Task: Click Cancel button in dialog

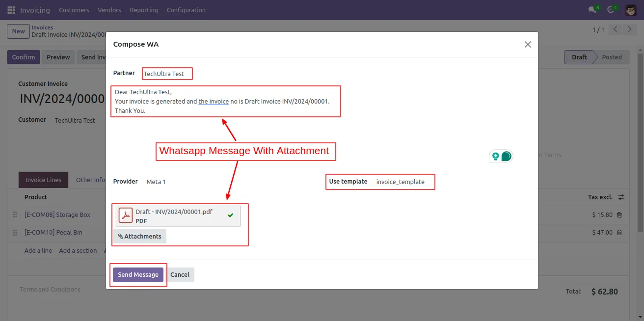Action: tap(180, 274)
